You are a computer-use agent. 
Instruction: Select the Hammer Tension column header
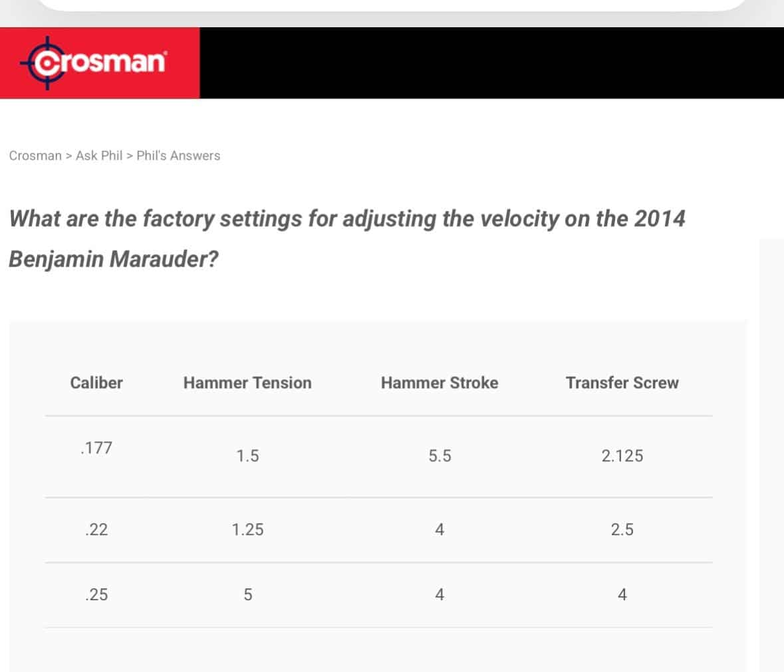247,383
